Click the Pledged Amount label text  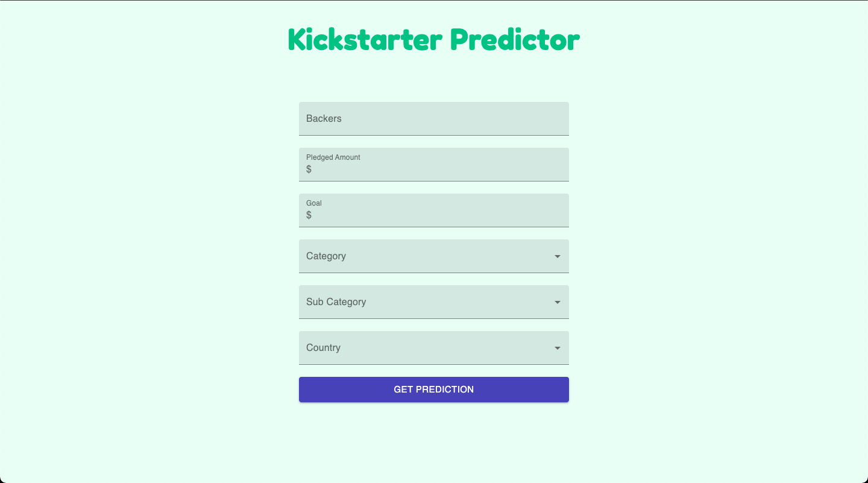[333, 157]
